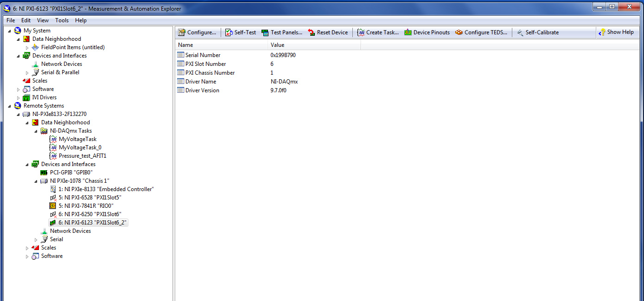Collapse NI PXIe-1078 Chassis 1 node
The width and height of the screenshot is (644, 301).
tap(36, 181)
